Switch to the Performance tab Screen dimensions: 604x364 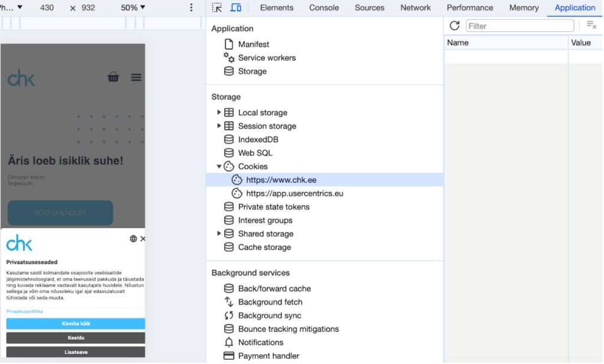[470, 8]
